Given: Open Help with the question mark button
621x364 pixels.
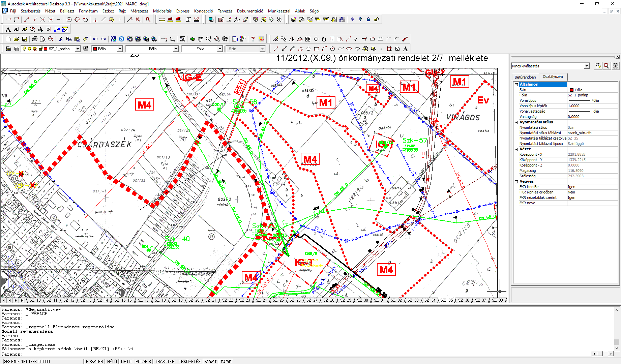Looking at the screenshot, I should [x=253, y=39].
